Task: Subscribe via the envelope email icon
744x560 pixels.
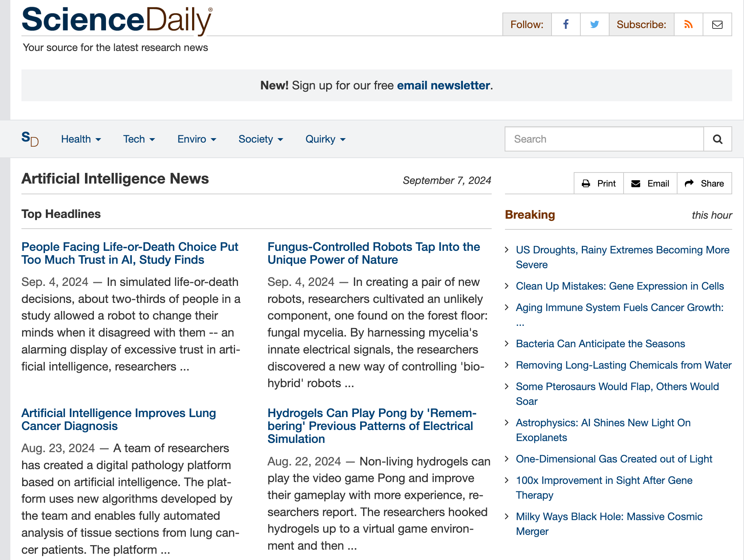Action: pyautogui.click(x=717, y=24)
